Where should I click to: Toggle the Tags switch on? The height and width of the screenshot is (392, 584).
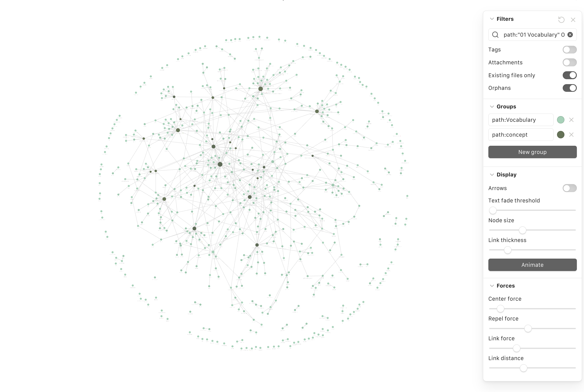570,49
